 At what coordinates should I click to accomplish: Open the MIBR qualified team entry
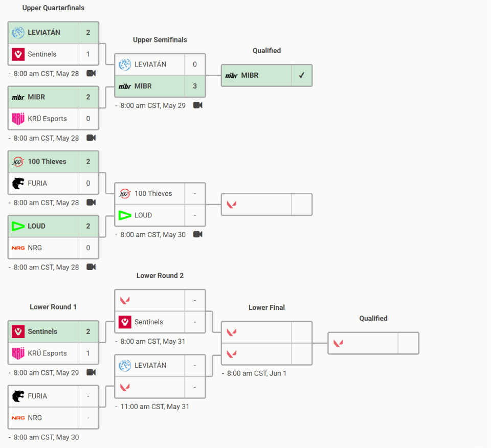click(x=267, y=76)
